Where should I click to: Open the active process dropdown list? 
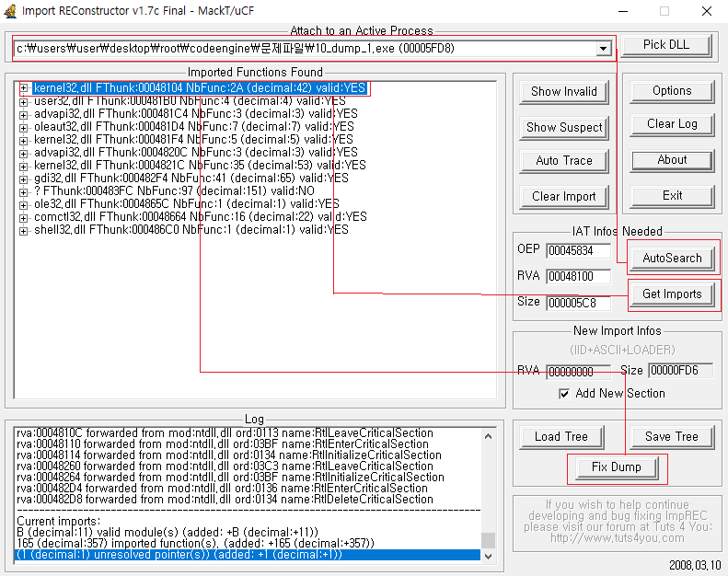pyautogui.click(x=603, y=48)
